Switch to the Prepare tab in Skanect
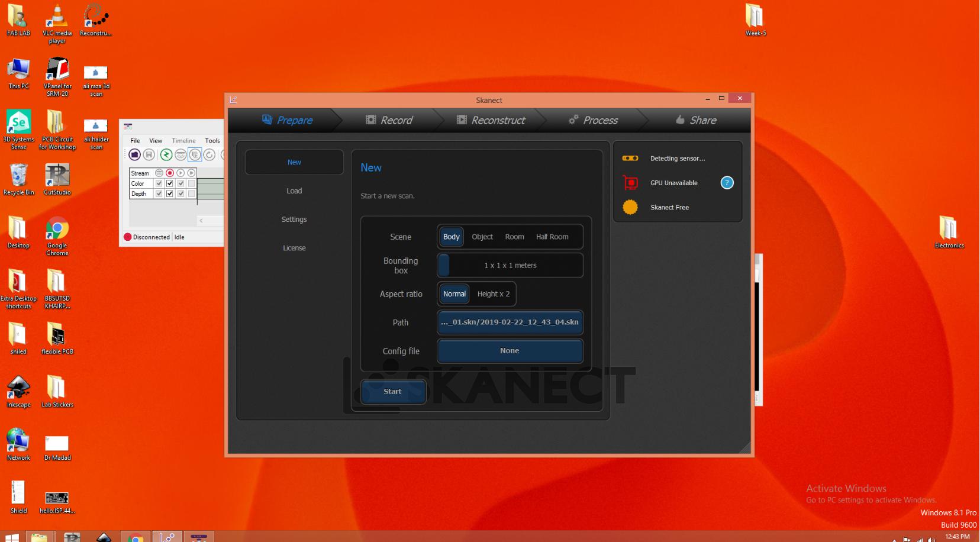The height and width of the screenshot is (542, 980). [x=287, y=120]
